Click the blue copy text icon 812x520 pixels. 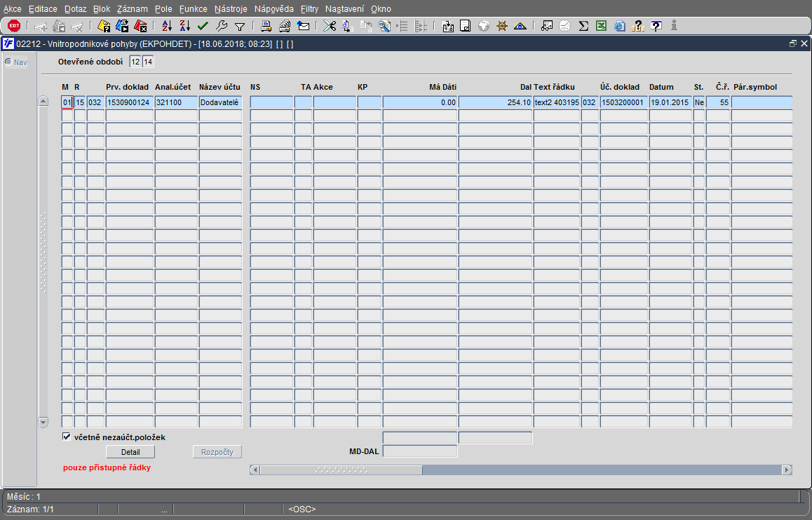click(348, 25)
